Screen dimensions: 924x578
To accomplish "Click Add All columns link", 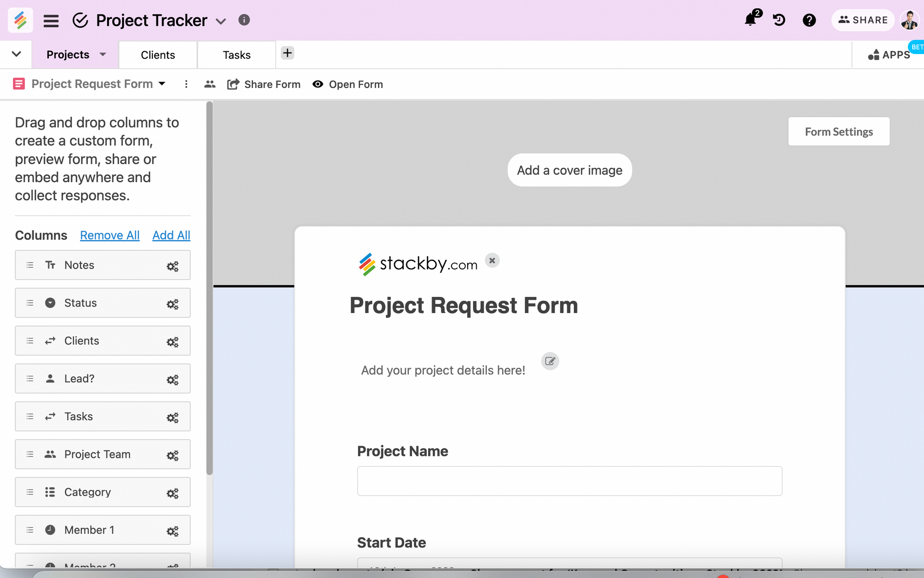I will click(171, 234).
